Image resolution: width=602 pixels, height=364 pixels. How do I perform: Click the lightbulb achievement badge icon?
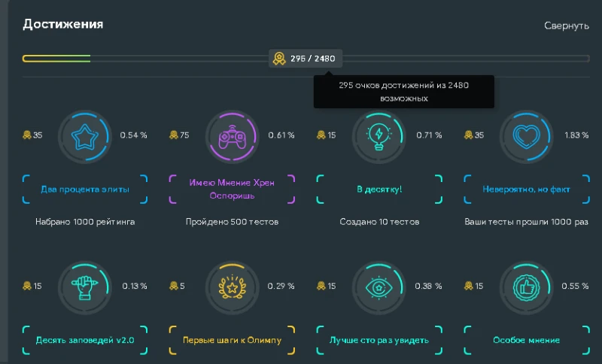pyautogui.click(x=379, y=137)
